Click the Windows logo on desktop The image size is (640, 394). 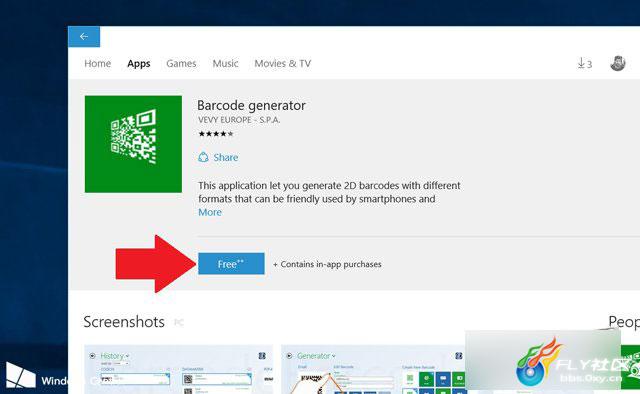click(x=20, y=374)
